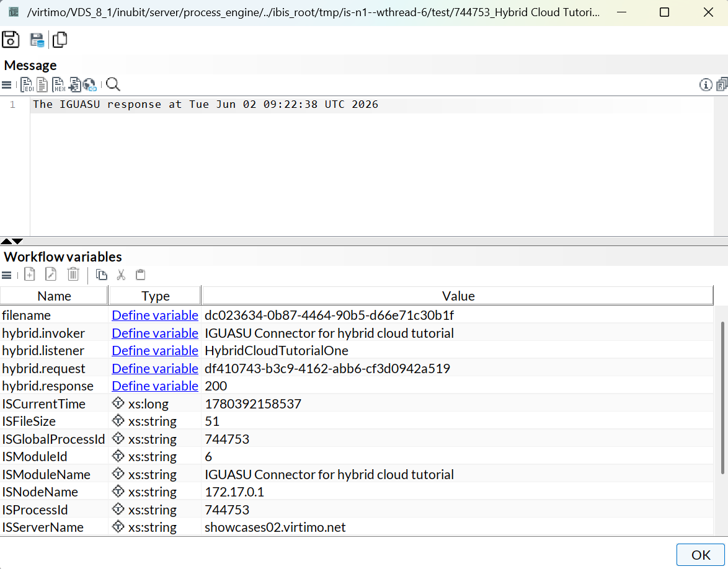Switch to HEX view icon

click(x=58, y=84)
